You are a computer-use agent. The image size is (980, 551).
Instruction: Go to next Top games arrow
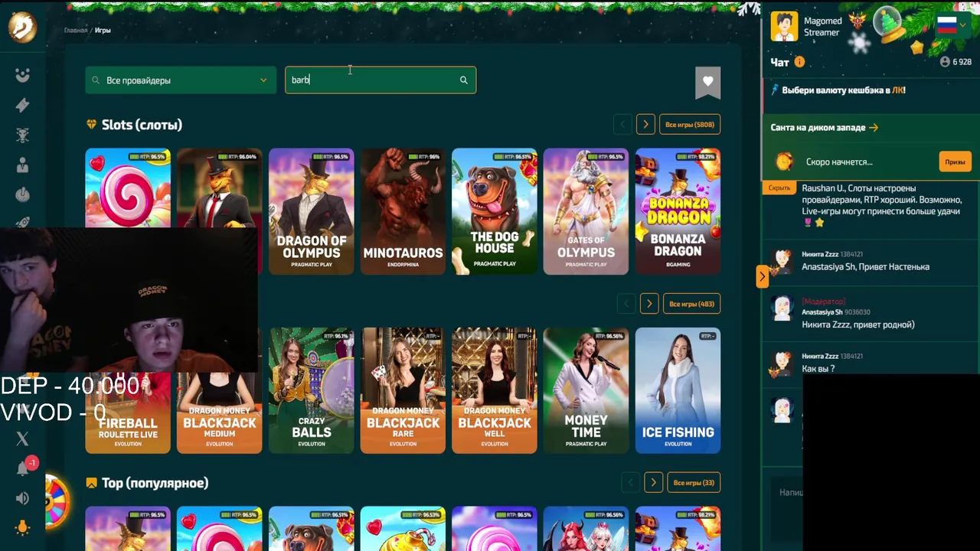[x=653, y=483]
